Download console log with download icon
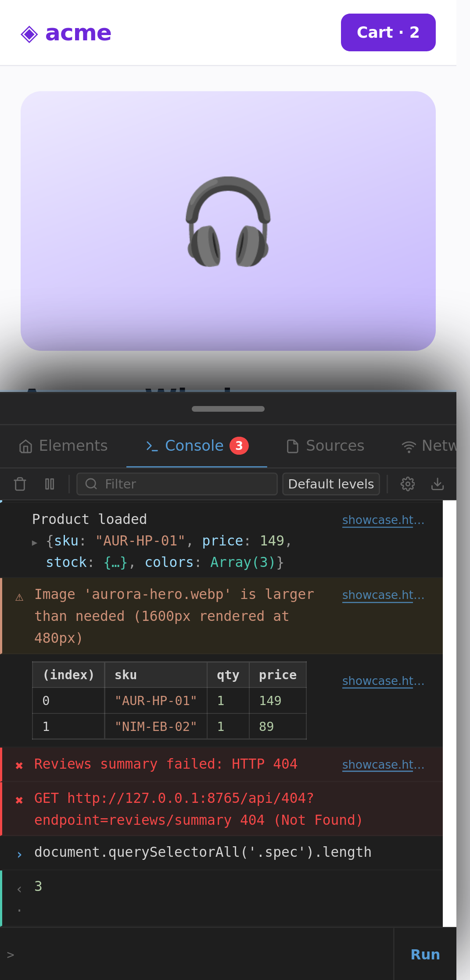Viewport: 470px width, 980px height. (x=438, y=484)
